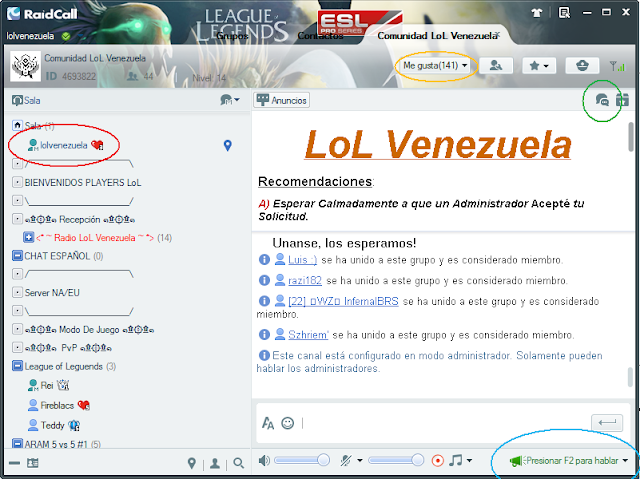Open the Me gusta(141) dropdown
640x479 pixels.
coord(435,65)
